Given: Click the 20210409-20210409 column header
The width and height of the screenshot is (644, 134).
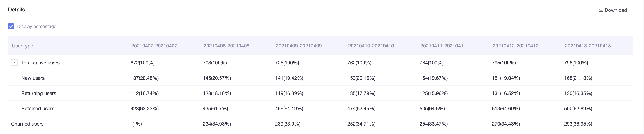Looking at the screenshot, I should [x=299, y=46].
